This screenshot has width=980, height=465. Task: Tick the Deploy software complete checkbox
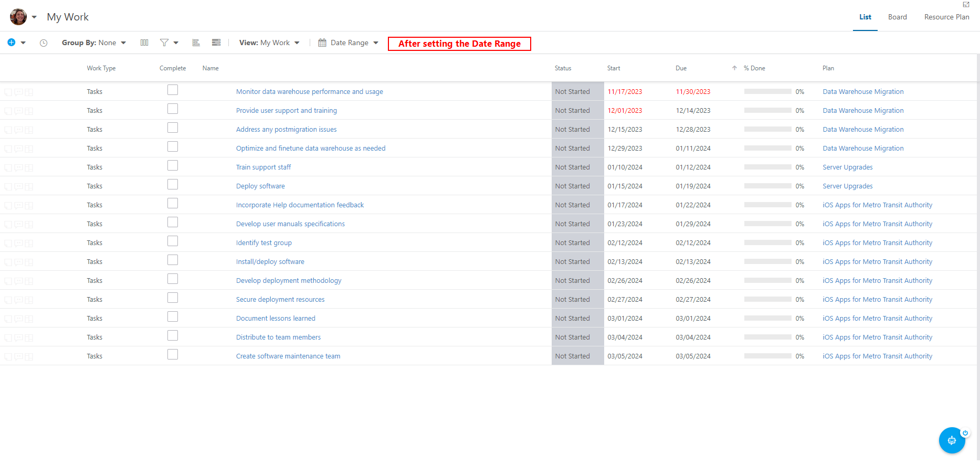[173, 184]
